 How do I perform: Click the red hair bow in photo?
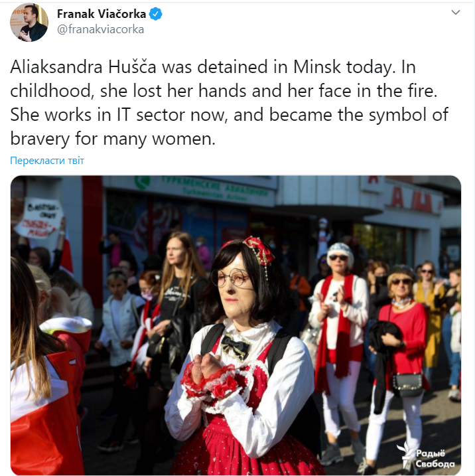point(259,249)
